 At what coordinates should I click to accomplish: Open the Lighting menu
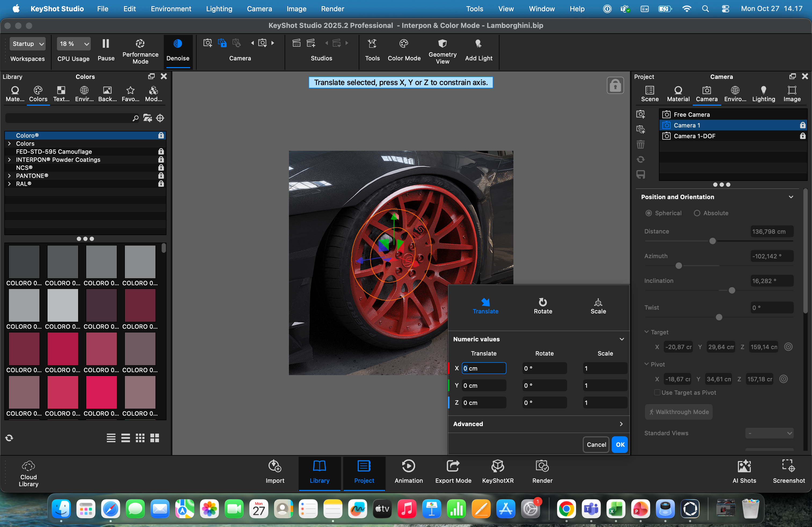[219, 9]
